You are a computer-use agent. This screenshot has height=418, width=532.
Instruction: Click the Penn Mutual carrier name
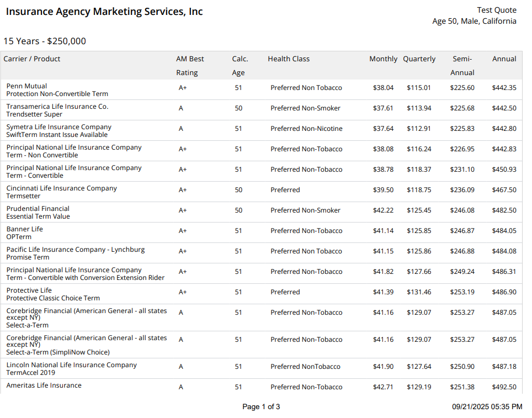(x=26, y=86)
